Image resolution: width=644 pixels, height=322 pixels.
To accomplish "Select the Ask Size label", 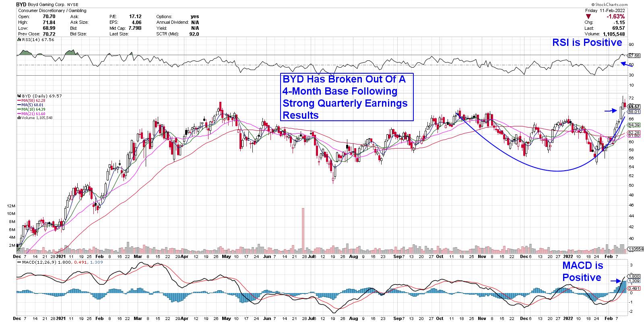I will click(x=79, y=23).
